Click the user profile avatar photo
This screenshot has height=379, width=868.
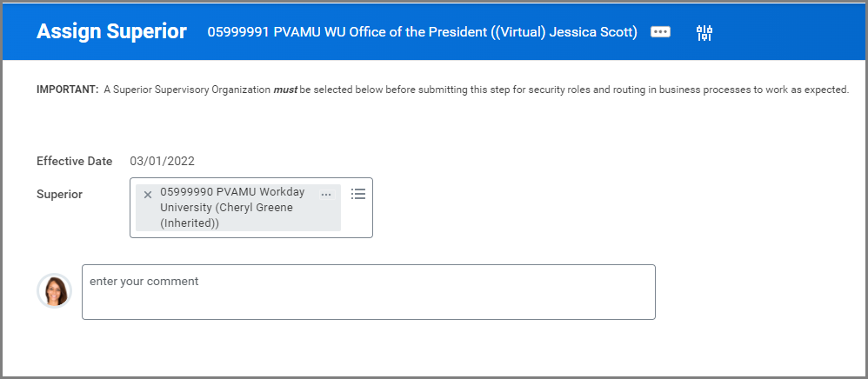(x=54, y=290)
